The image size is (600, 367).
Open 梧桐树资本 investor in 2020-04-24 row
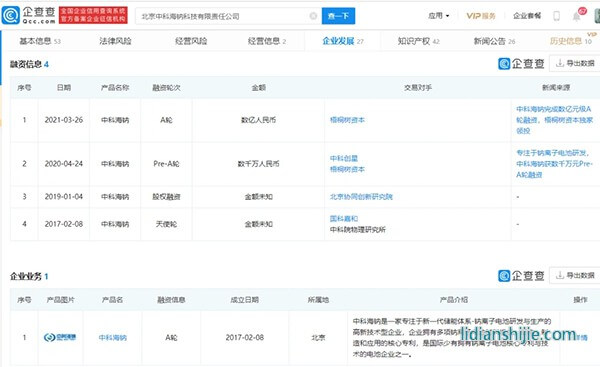347,169
